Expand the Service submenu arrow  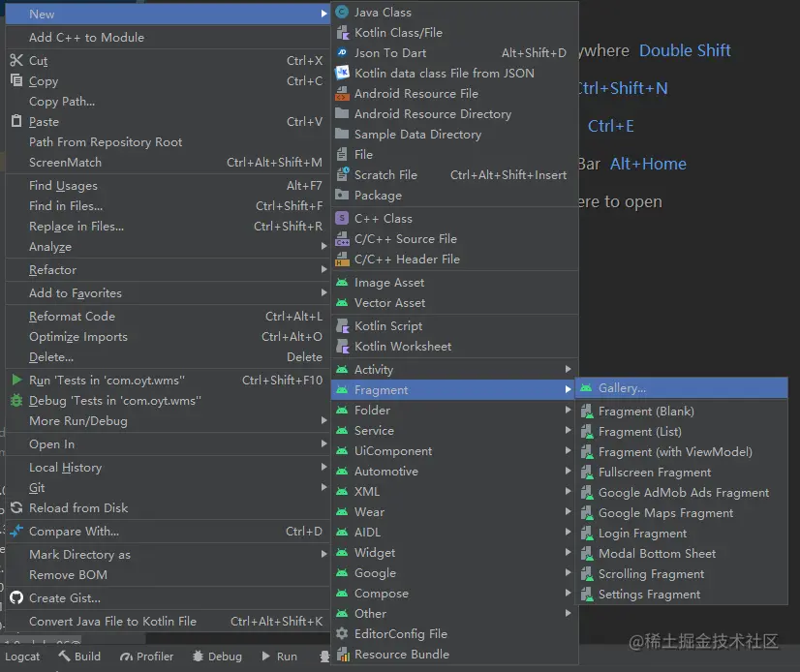[x=568, y=430]
